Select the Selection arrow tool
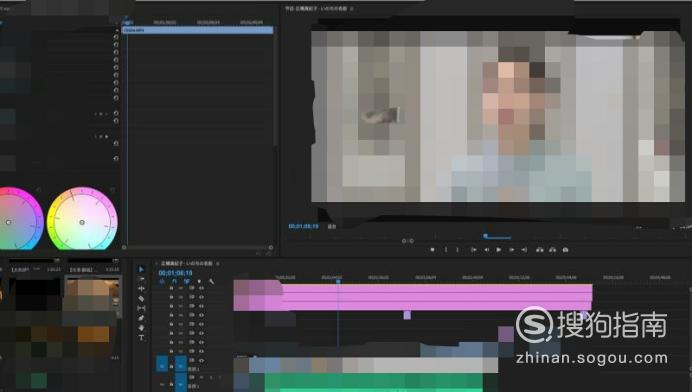 click(x=141, y=269)
